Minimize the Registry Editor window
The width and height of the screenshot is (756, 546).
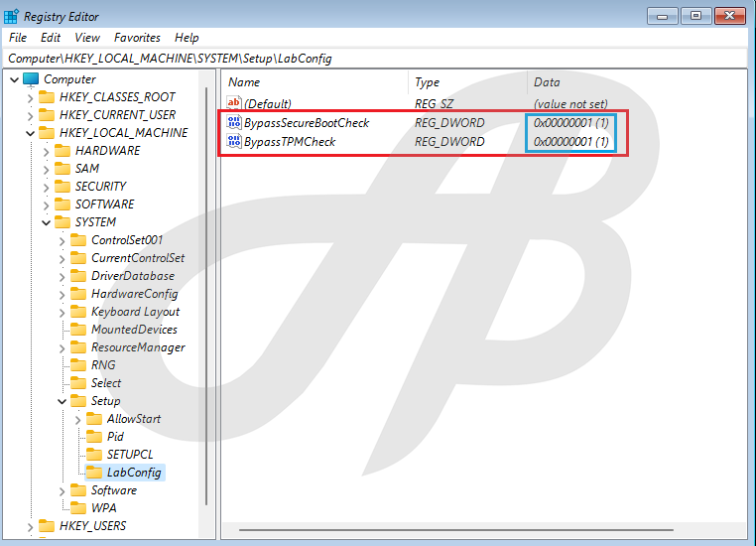662,16
